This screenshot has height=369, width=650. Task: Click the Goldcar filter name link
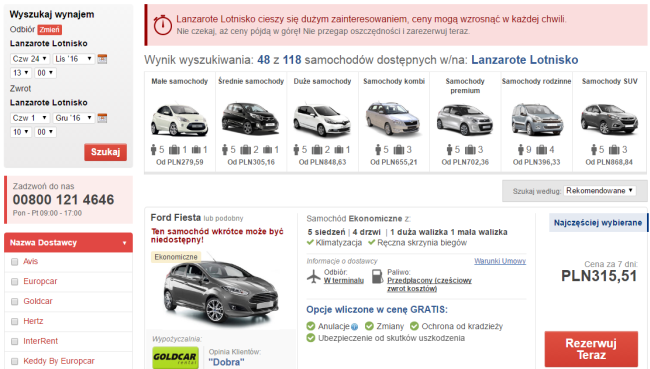coord(38,301)
